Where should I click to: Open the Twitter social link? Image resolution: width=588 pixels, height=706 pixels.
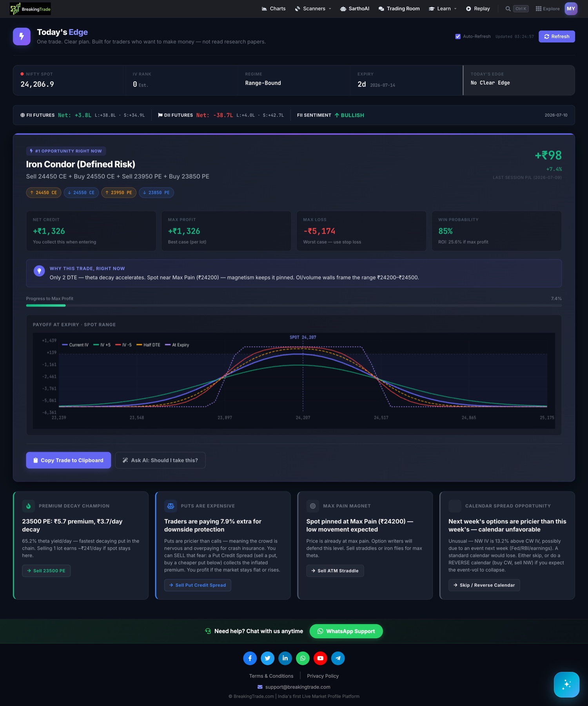(x=268, y=658)
